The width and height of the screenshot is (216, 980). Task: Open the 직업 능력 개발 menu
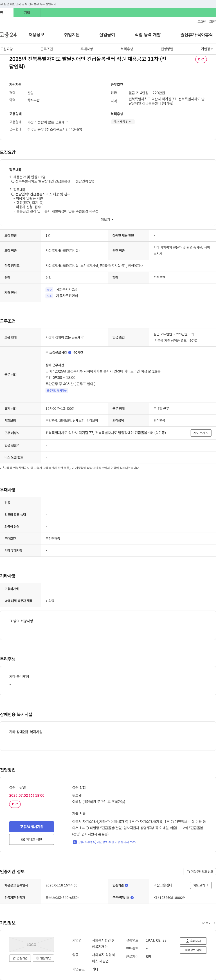click(x=148, y=35)
